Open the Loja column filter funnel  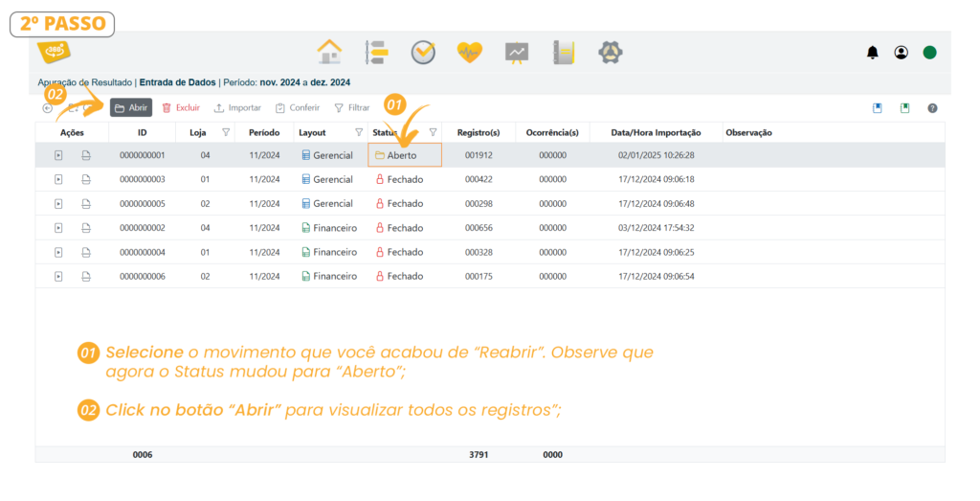226,132
